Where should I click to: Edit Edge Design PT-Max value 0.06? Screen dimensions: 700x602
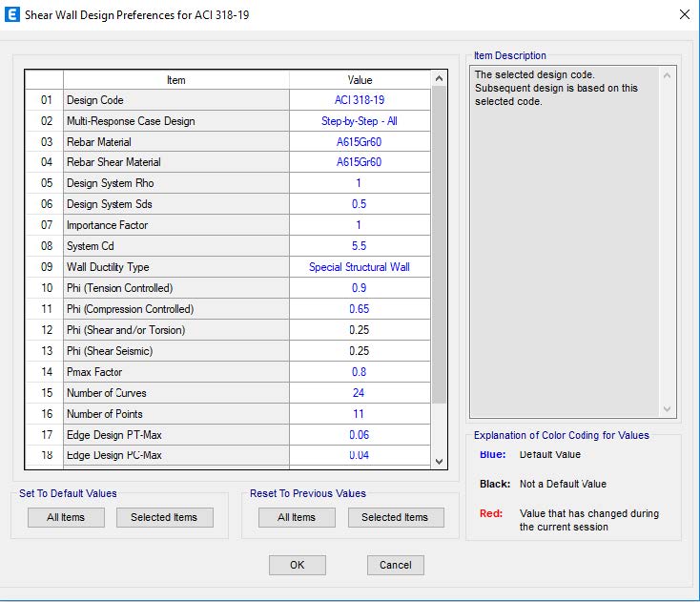point(360,435)
